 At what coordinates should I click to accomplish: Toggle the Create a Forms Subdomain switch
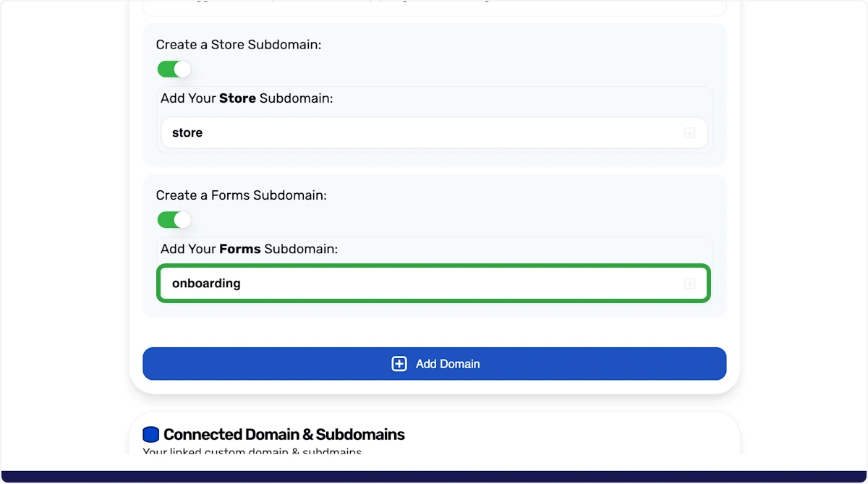pyautogui.click(x=174, y=220)
